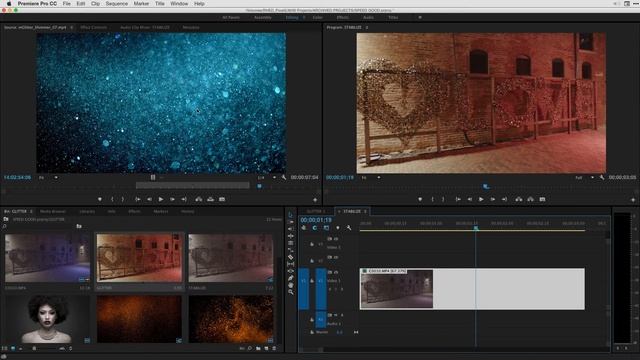Toggle Linked Selection in the timeline header

tap(326, 228)
